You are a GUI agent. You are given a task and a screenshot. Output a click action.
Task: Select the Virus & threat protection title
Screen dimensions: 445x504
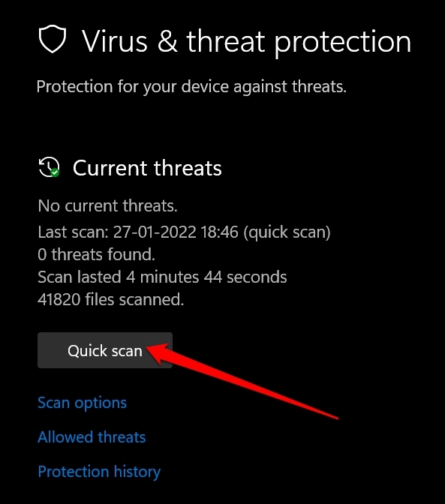[x=246, y=41]
